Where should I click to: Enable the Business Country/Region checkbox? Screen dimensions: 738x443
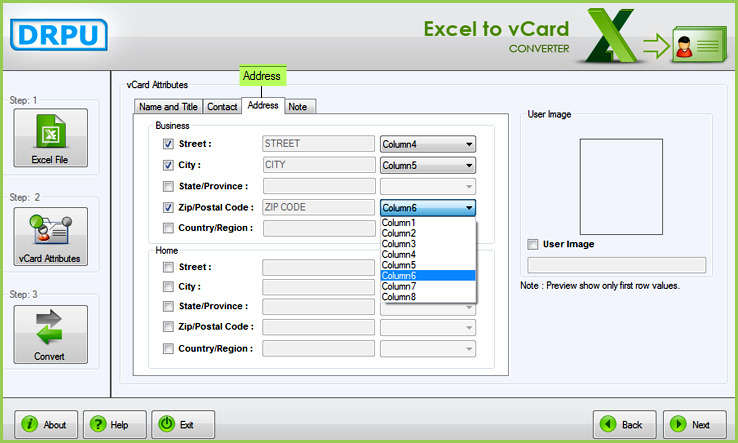(168, 228)
